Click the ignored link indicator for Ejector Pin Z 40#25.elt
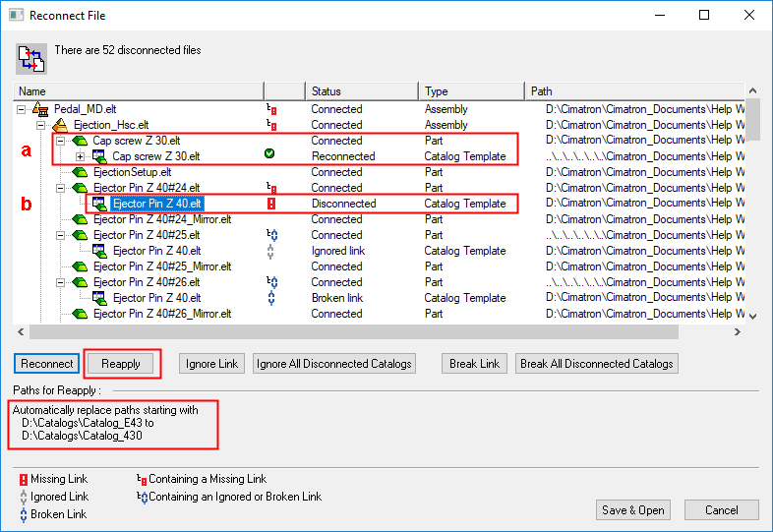This screenshot has width=773, height=532. point(272,235)
